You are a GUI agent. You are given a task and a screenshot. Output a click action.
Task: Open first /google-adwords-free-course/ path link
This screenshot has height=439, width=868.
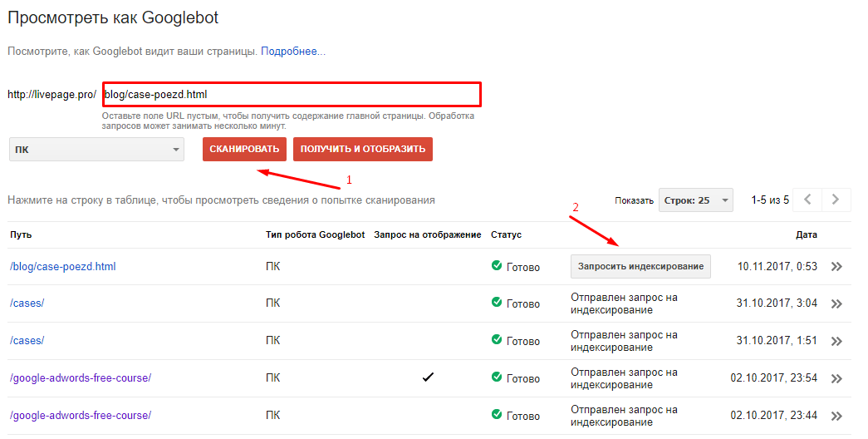[81, 378]
